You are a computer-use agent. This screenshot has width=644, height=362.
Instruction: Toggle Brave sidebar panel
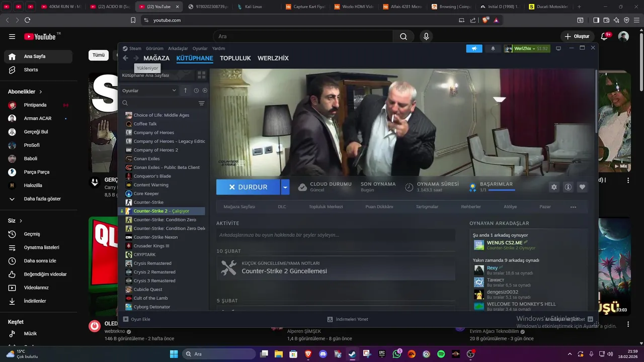596,20
